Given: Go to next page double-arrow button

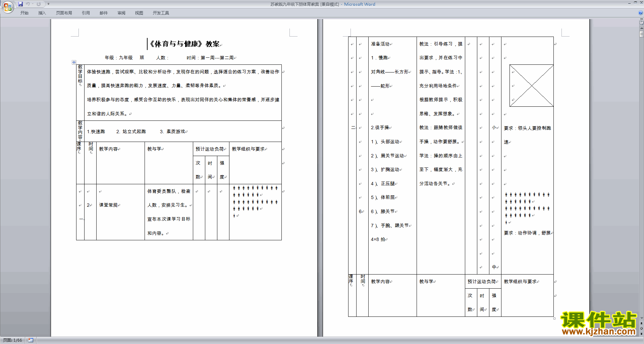Looking at the screenshot, I should click(x=641, y=334).
